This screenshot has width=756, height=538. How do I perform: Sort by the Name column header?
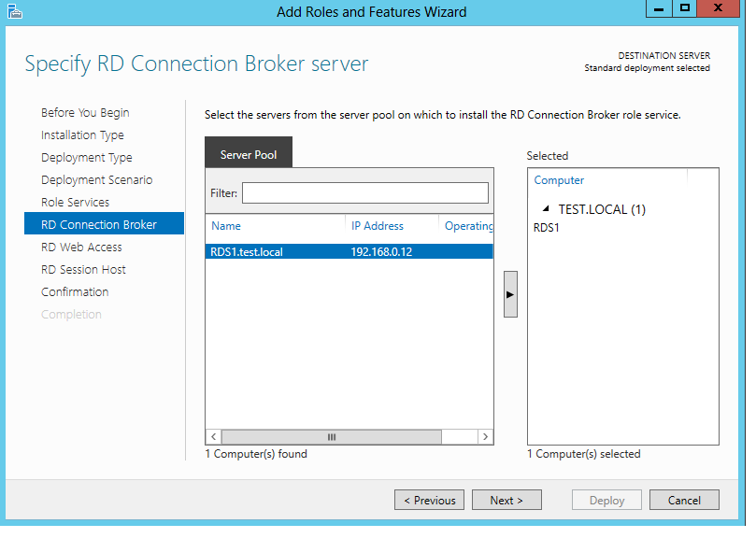click(226, 226)
